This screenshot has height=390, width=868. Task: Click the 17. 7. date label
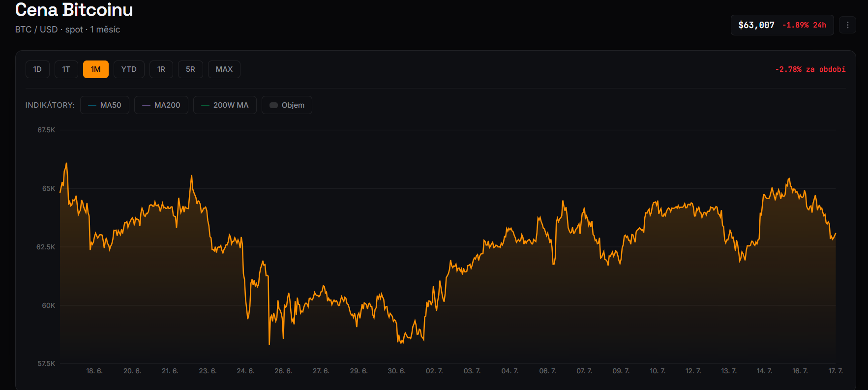tap(836, 371)
